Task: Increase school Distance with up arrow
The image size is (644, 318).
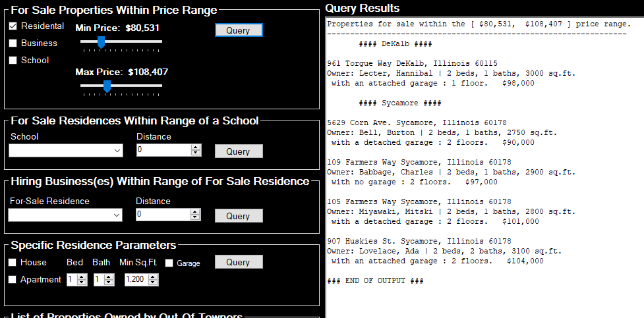Action: click(195, 147)
